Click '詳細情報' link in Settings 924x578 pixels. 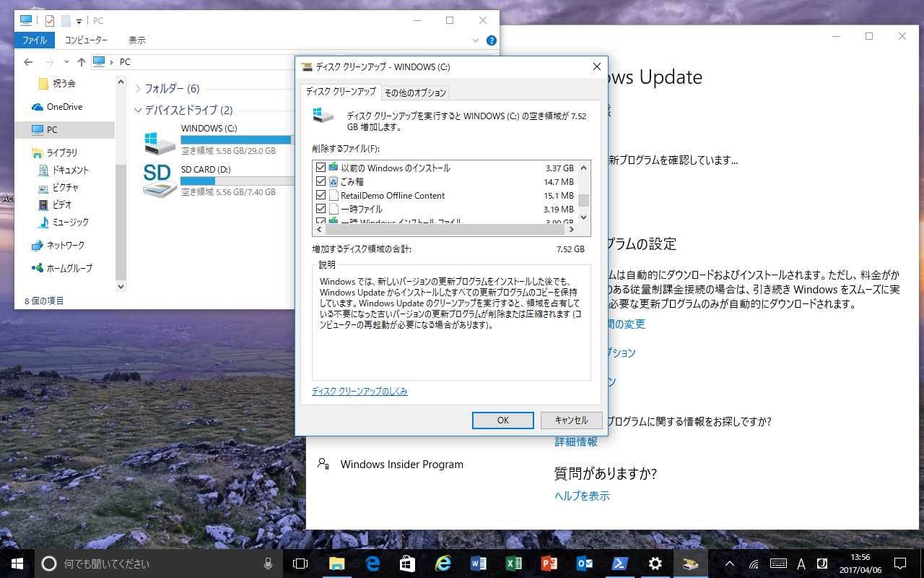[x=576, y=441]
